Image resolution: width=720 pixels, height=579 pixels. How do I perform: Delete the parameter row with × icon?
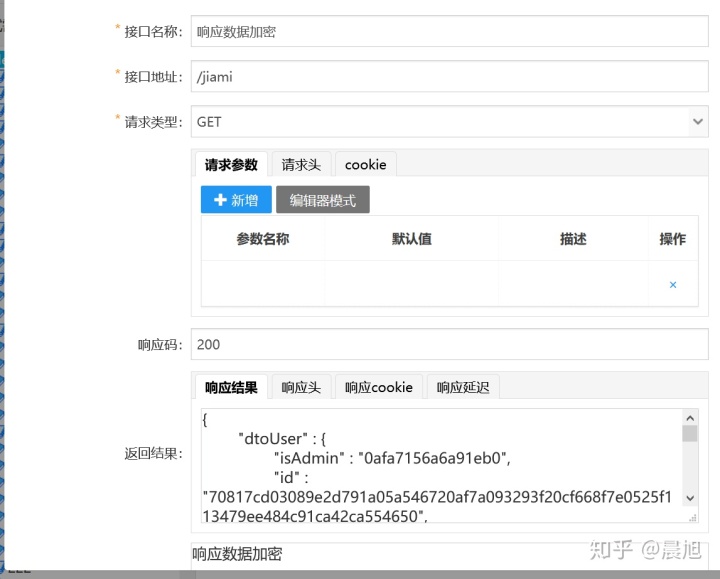pyautogui.click(x=673, y=285)
